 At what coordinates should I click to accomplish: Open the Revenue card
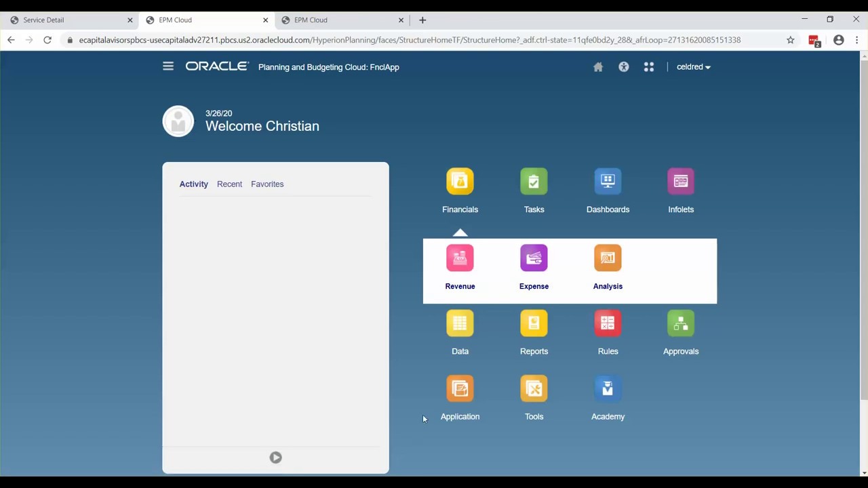460,258
